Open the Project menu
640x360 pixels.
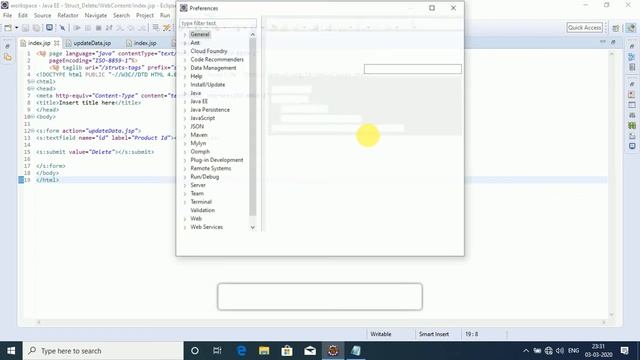(x=145, y=15)
